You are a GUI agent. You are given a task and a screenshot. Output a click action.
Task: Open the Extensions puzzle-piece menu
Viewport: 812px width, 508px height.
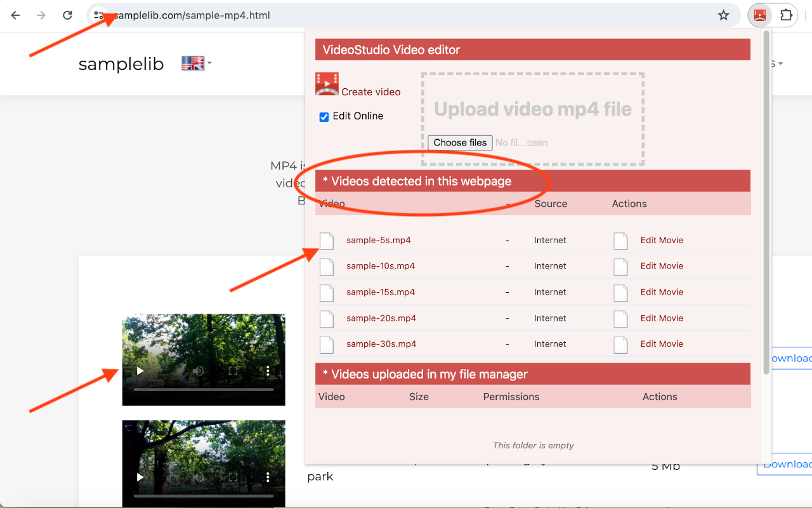(787, 15)
